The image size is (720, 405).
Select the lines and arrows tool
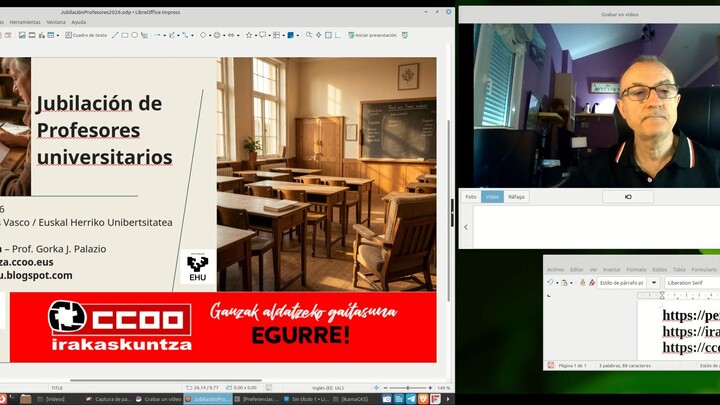tap(157, 35)
